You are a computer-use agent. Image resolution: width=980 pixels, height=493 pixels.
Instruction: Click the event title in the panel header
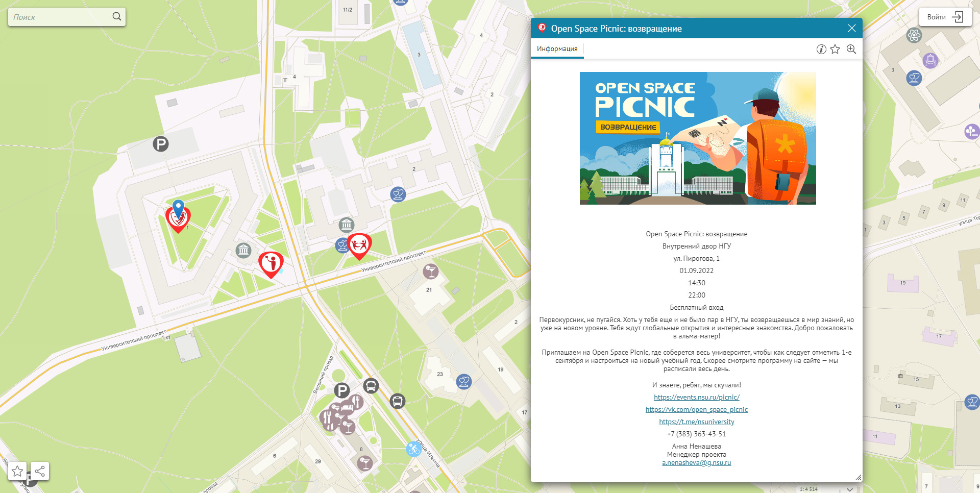click(616, 29)
